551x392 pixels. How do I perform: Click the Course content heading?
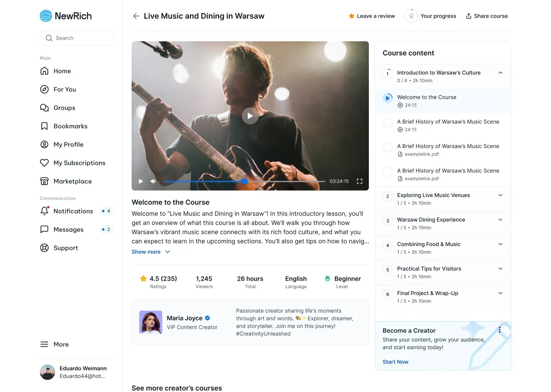tap(408, 53)
